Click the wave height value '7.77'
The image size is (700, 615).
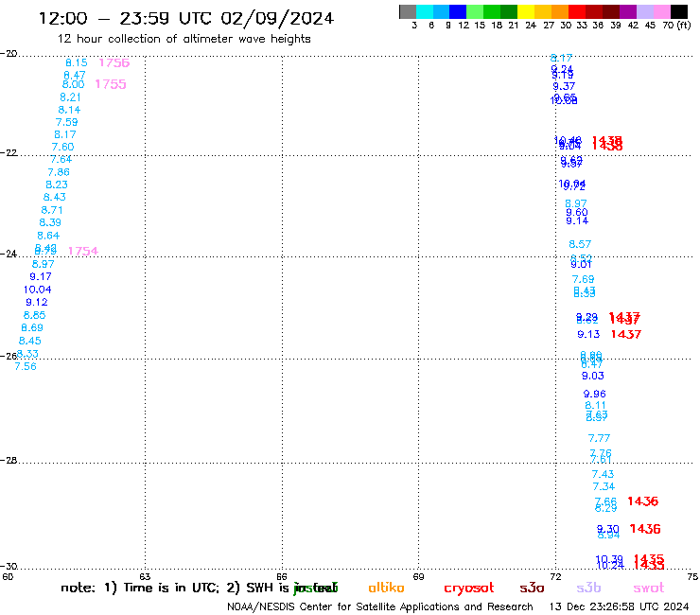[x=599, y=439]
